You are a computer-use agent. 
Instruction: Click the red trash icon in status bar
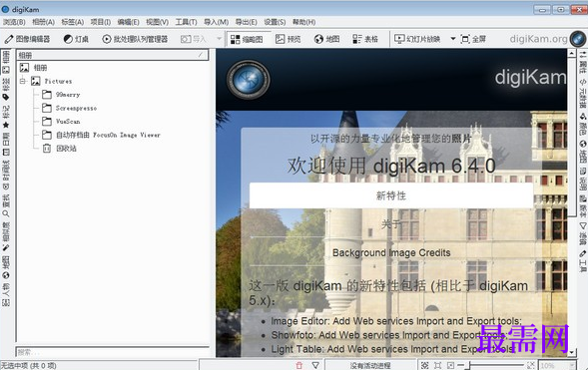(298, 365)
